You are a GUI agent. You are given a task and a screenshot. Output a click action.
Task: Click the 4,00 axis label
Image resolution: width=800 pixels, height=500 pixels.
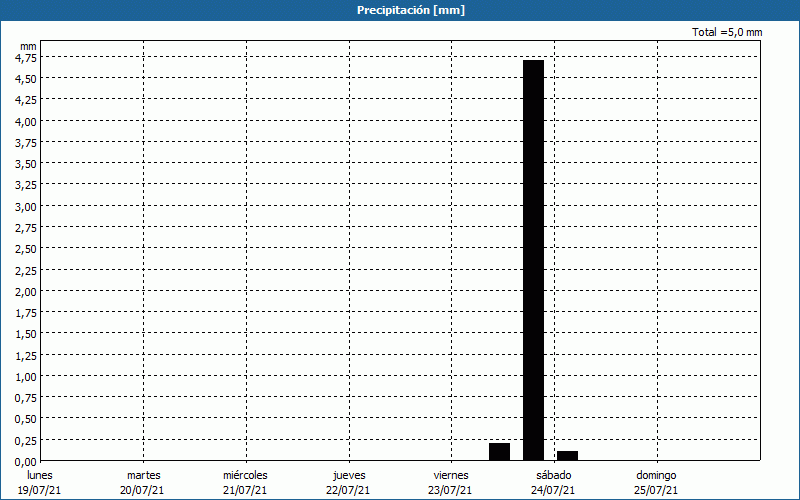(x=26, y=122)
